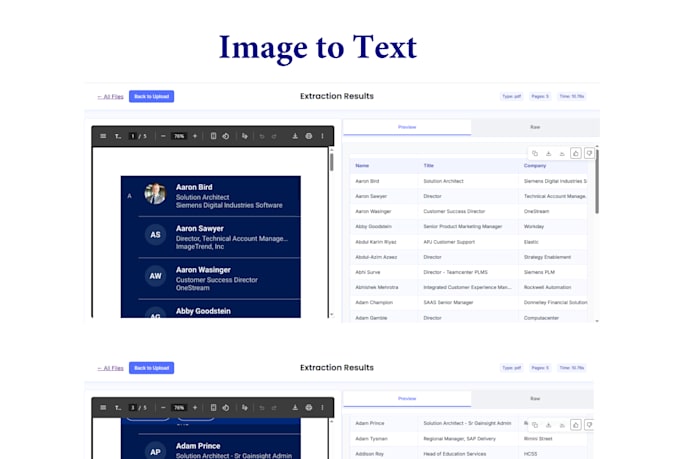Open sidebar menu in page 3 PDF viewer

pos(103,408)
